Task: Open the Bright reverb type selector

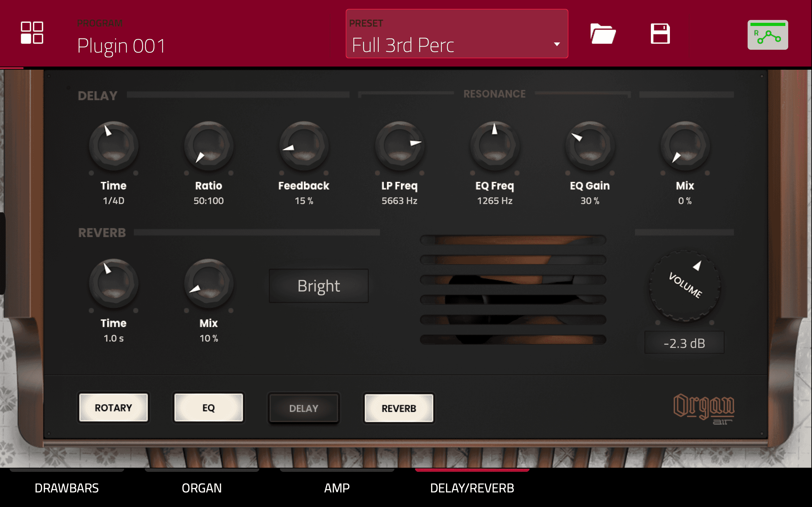Action: click(318, 286)
